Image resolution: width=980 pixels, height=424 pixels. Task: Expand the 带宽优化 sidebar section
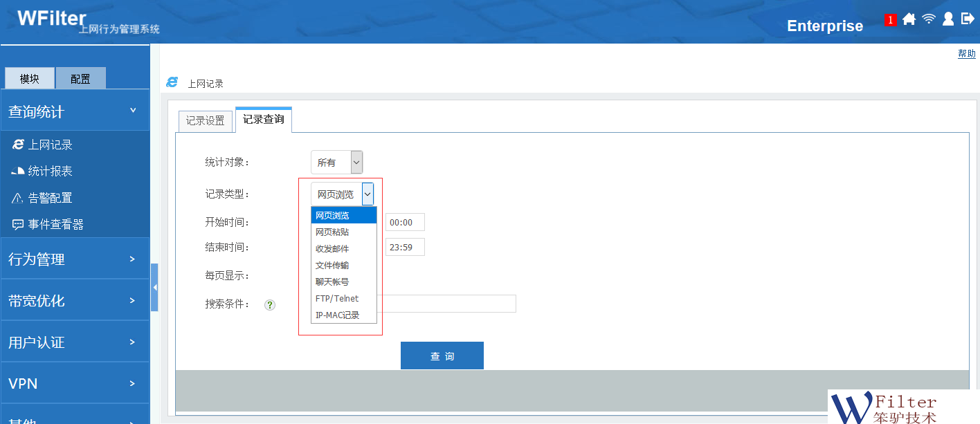75,300
